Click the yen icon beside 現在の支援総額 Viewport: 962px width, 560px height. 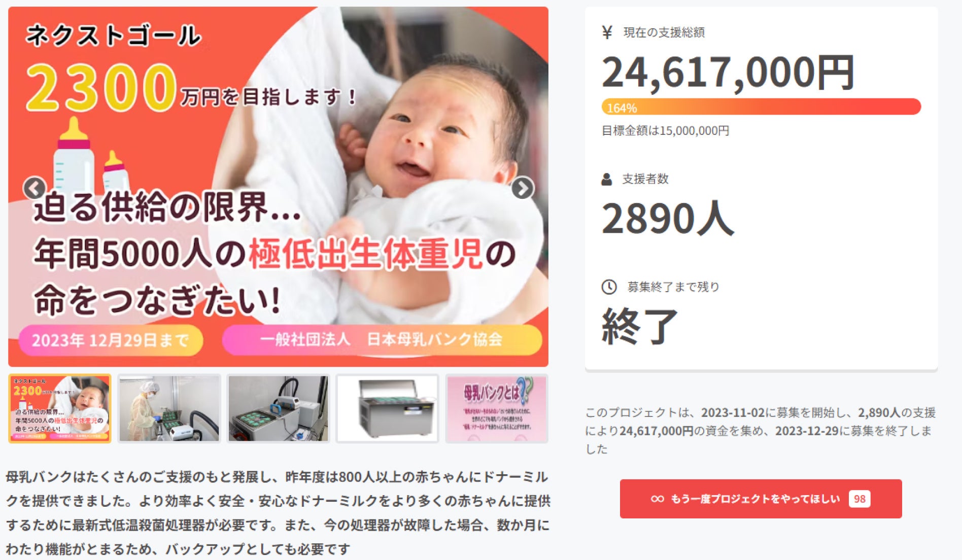coord(607,32)
